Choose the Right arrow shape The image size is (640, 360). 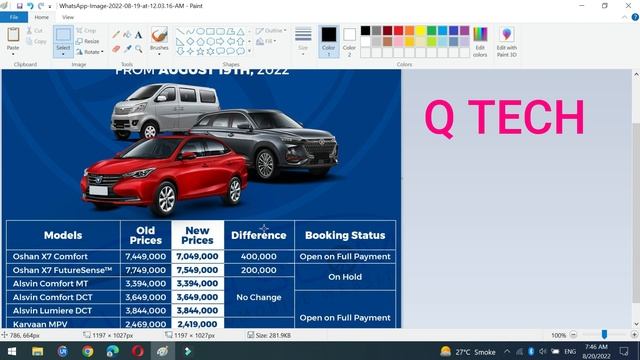pos(220,41)
